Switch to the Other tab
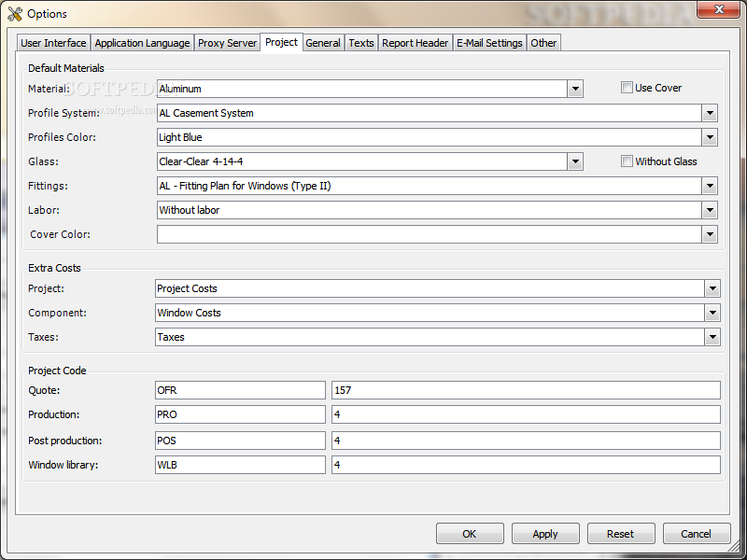Image resolution: width=747 pixels, height=560 pixels. pyautogui.click(x=543, y=43)
